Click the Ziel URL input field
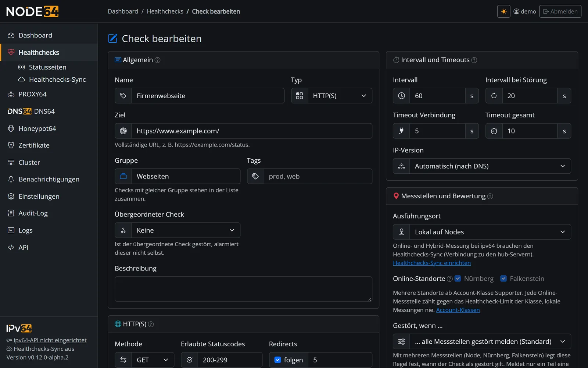The width and height of the screenshot is (588, 368). [x=252, y=131]
